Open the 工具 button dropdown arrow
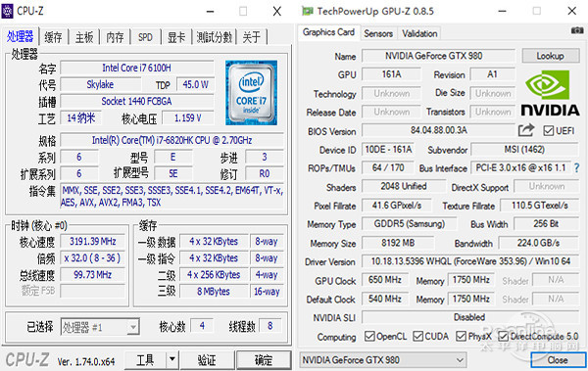Viewport: 588px width, 371px height. tap(171, 360)
